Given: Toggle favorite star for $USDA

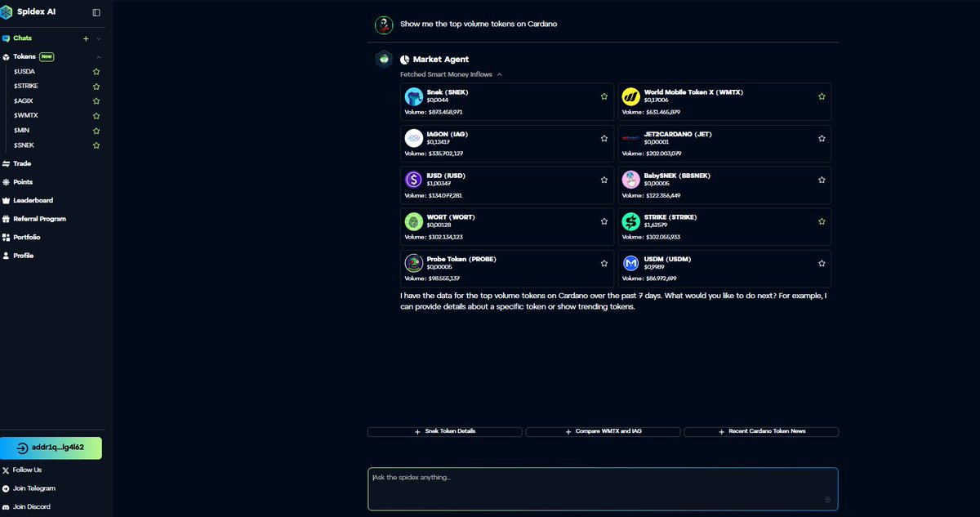Looking at the screenshot, I should (x=96, y=71).
